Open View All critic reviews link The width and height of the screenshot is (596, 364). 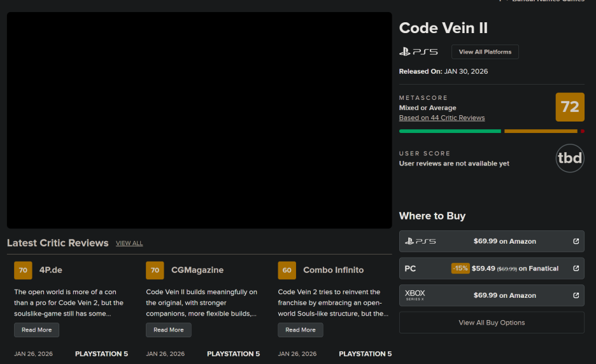coord(129,243)
